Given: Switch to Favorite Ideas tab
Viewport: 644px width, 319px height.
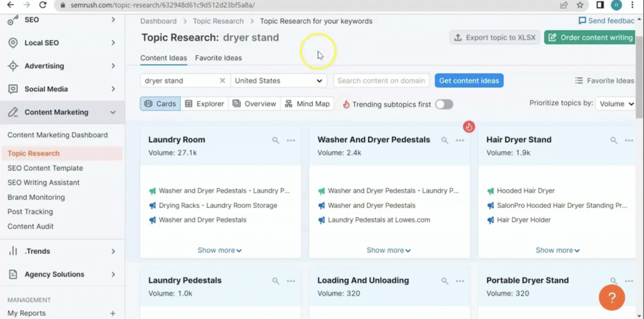Looking at the screenshot, I should (x=218, y=58).
